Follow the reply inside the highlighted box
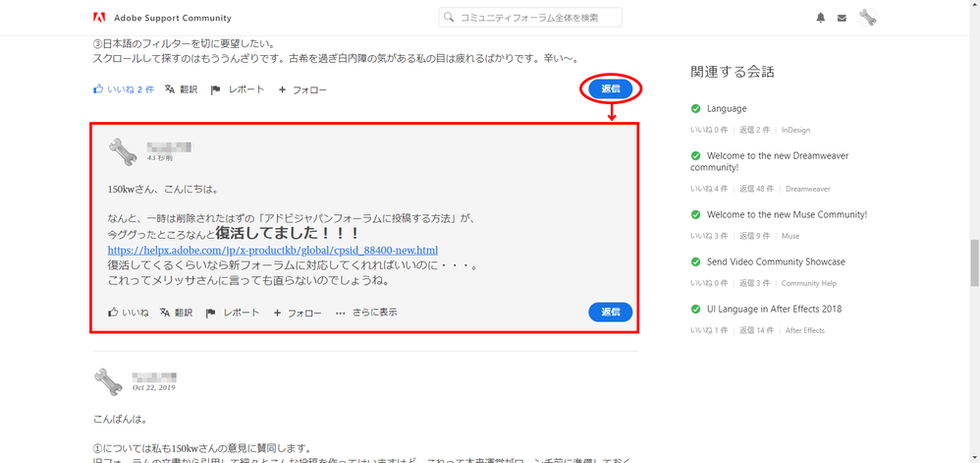Screen dimensions: 980x463 (298, 313)
